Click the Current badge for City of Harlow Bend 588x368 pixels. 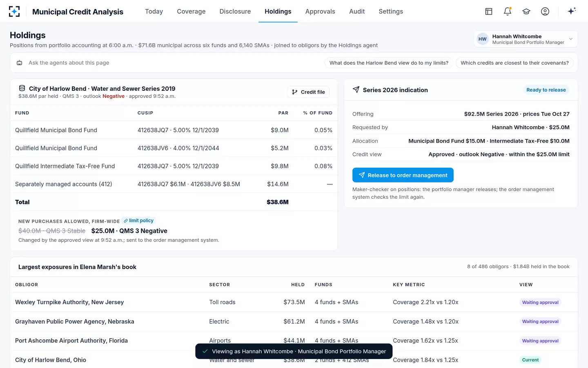[x=530, y=360]
